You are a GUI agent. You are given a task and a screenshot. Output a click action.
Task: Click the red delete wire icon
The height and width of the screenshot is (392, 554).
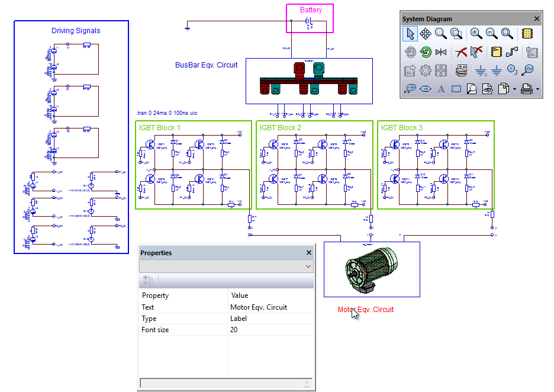(461, 52)
